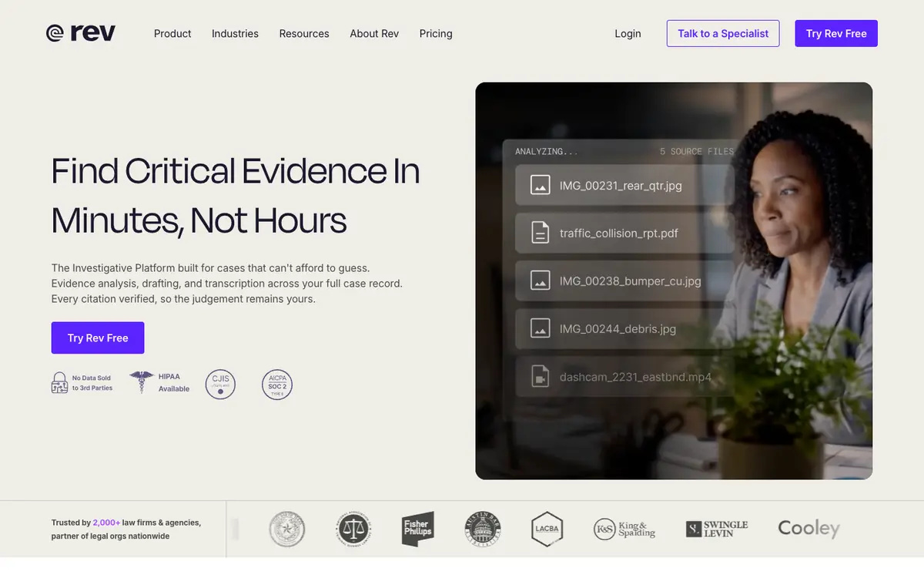
Task: Click the No Data Sold lock badge icon
Action: [59, 383]
